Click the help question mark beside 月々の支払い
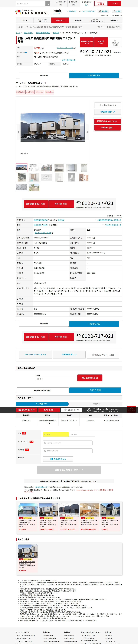This screenshot has height=644, width=138. coord(26,52)
